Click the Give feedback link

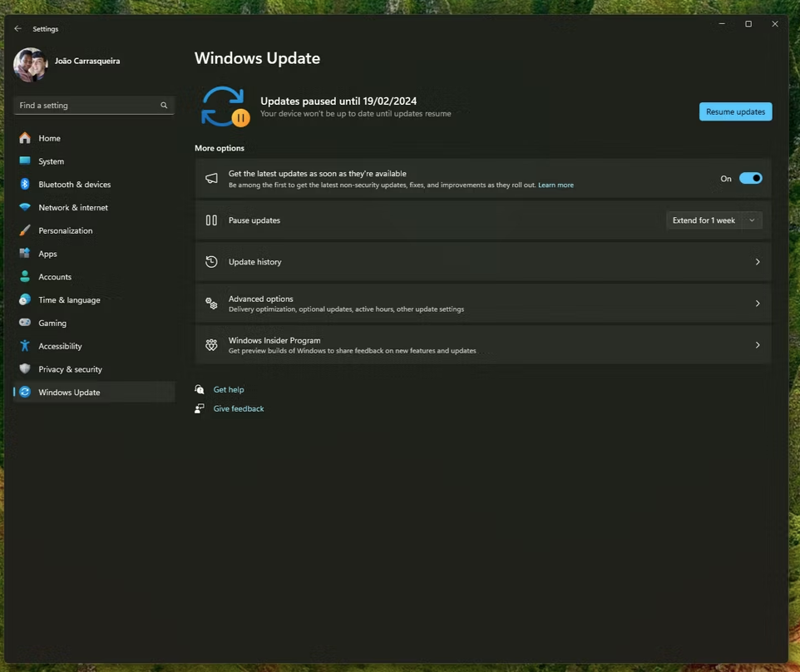pyautogui.click(x=239, y=409)
